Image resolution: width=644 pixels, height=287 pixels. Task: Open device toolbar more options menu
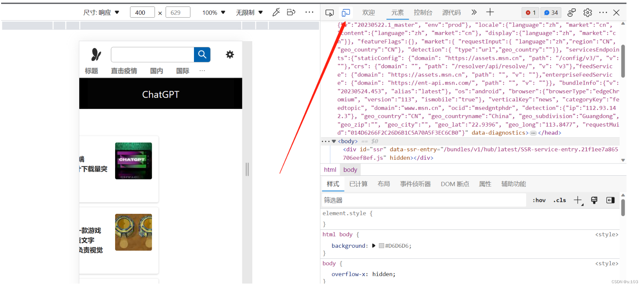pyautogui.click(x=309, y=12)
